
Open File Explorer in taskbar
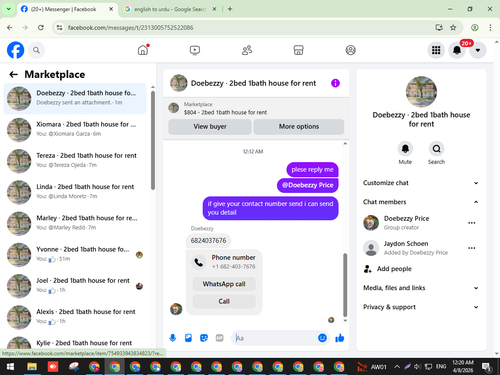32,367
